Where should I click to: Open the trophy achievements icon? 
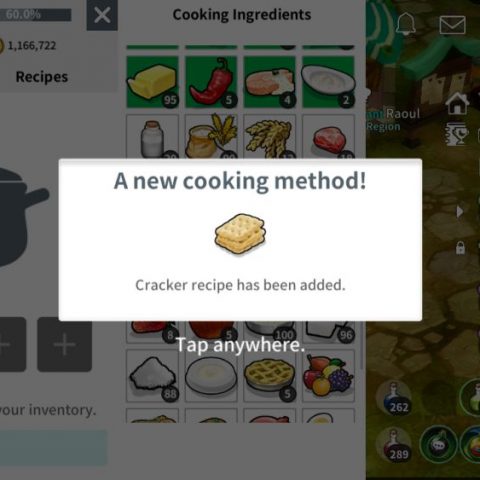tap(457, 134)
